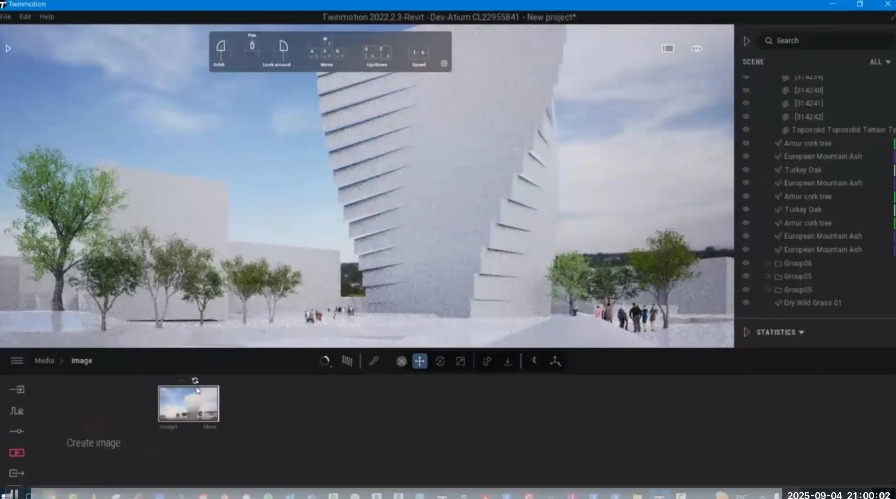Open the Export icon in left sidebar
Viewport: 896px width, 499px height.
click(x=17, y=473)
